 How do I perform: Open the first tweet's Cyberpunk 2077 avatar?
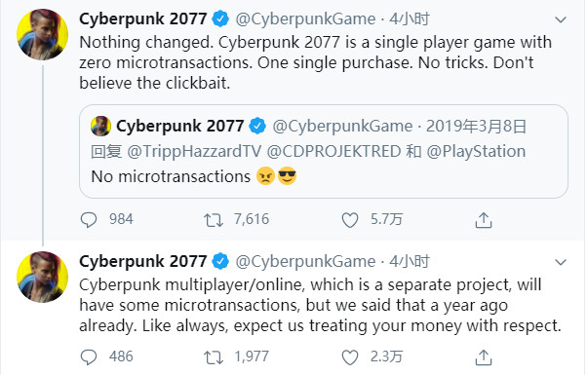42,34
